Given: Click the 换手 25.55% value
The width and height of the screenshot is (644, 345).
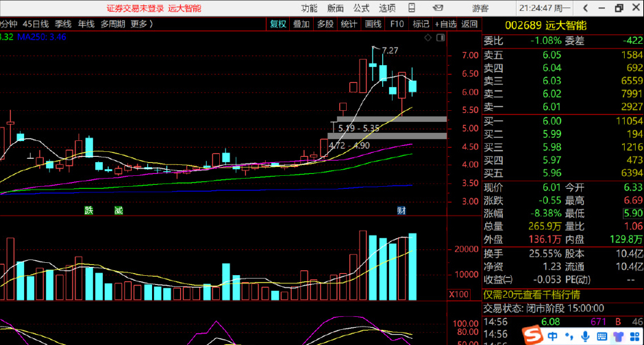Looking at the screenshot, I should (545, 254).
